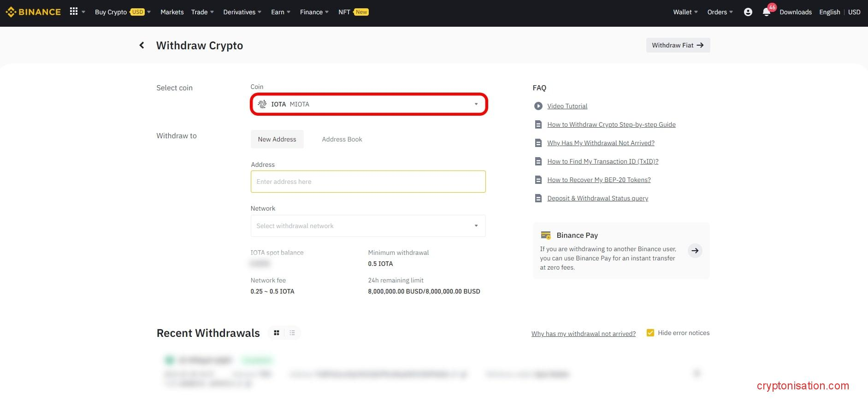868x400 pixels.
Task: Open How to Recover My BEP-20 Tokens link
Action: tap(599, 180)
